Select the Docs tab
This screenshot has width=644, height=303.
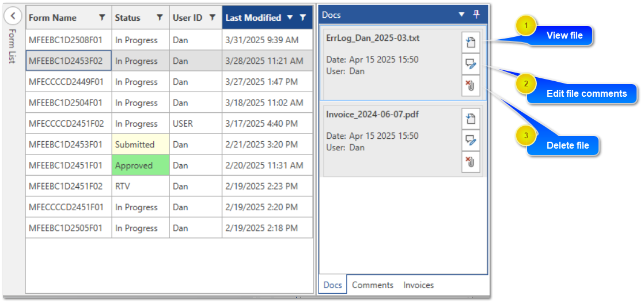[x=333, y=285]
